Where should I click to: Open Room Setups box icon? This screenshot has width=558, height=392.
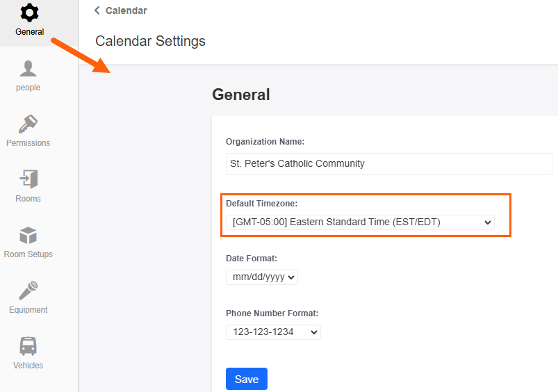click(x=28, y=236)
